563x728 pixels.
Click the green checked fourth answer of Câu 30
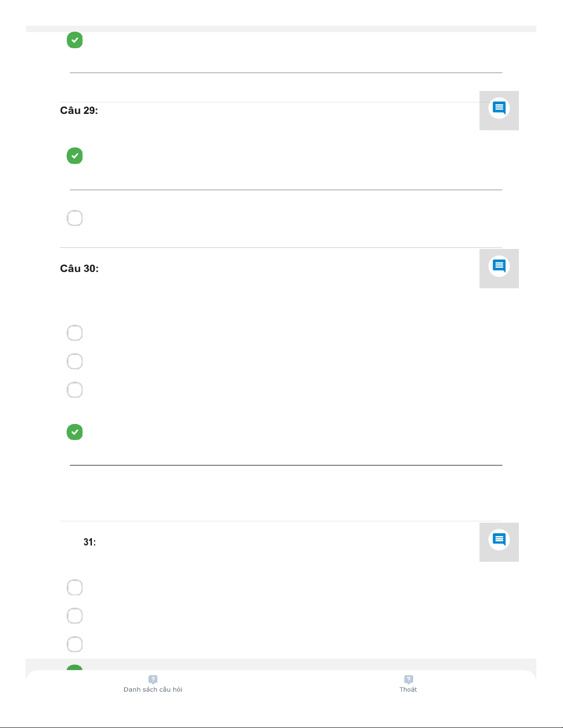point(74,432)
